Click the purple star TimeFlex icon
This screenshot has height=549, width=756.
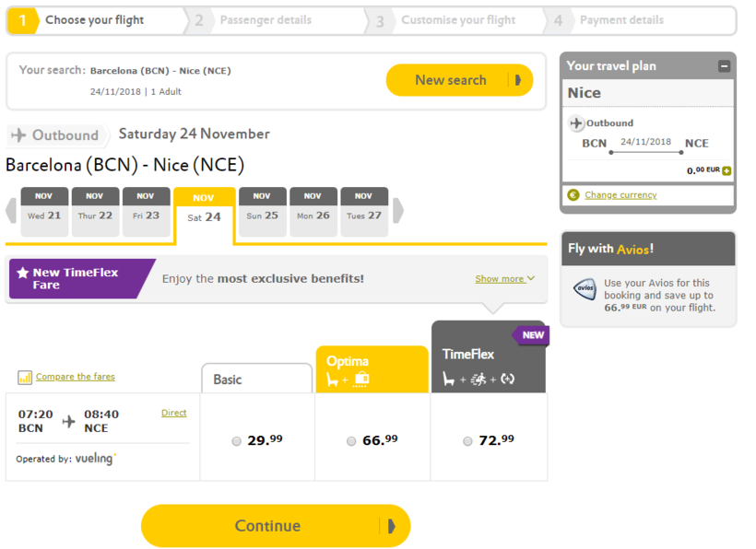[x=23, y=274]
